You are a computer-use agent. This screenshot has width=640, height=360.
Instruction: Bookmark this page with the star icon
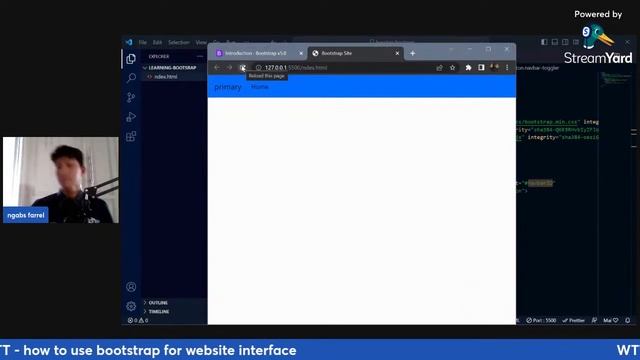[452, 68]
